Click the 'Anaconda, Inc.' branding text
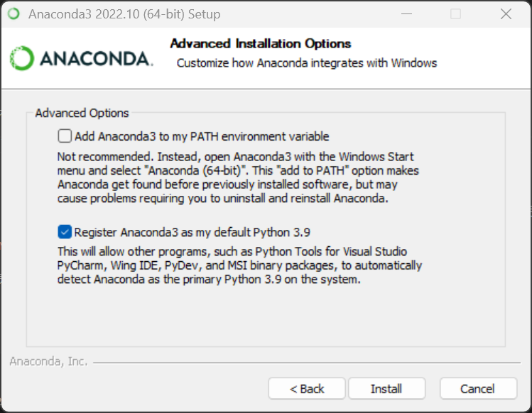 point(48,361)
